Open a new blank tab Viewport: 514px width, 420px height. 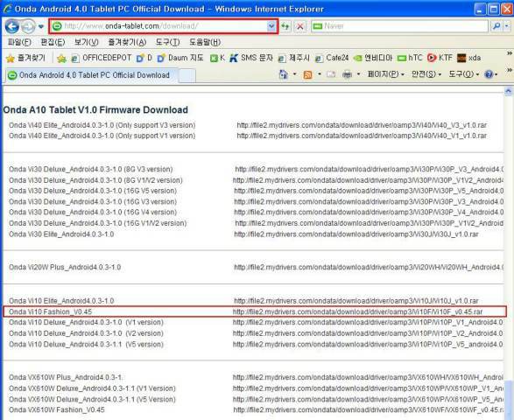187,75
